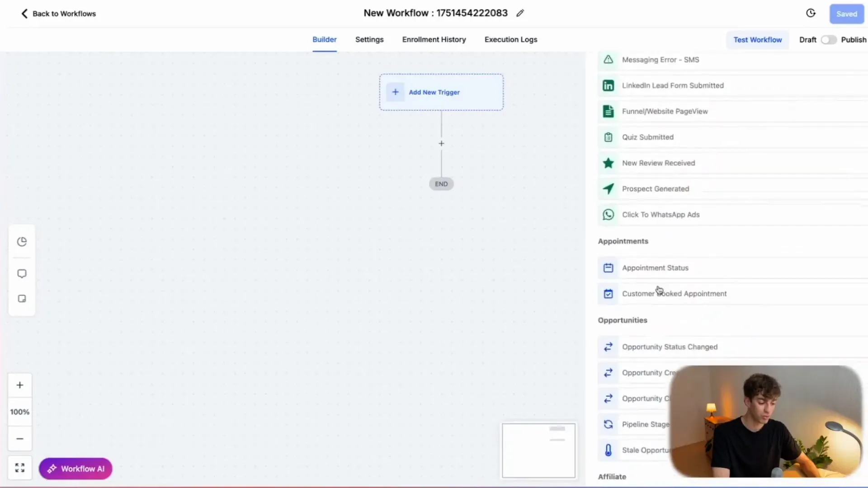Click the plus icon in Add New Trigger
This screenshot has height=488, width=868.
tap(395, 92)
